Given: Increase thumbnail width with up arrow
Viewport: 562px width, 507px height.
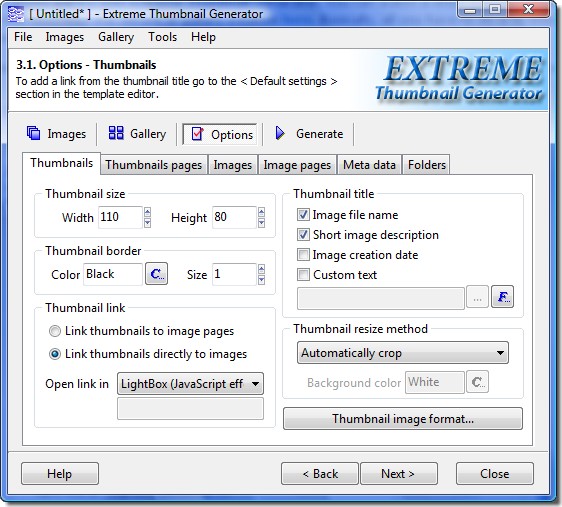Looking at the screenshot, I should pyautogui.click(x=147, y=212).
